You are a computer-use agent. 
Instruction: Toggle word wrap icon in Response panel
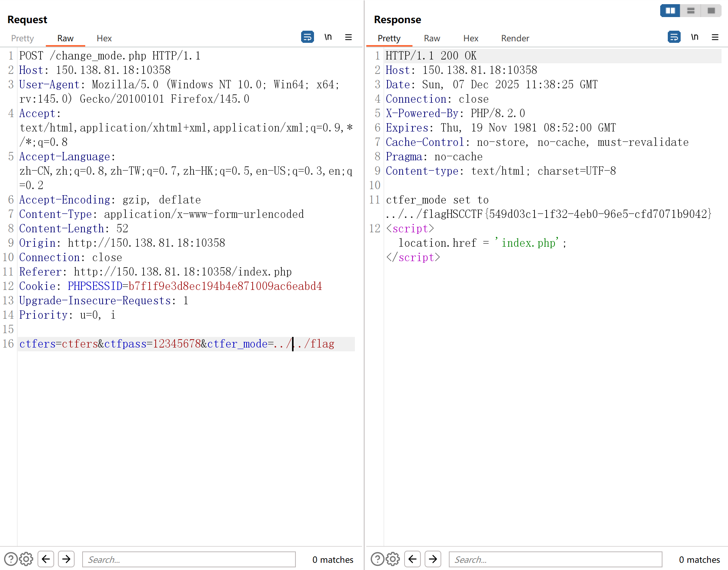(674, 37)
